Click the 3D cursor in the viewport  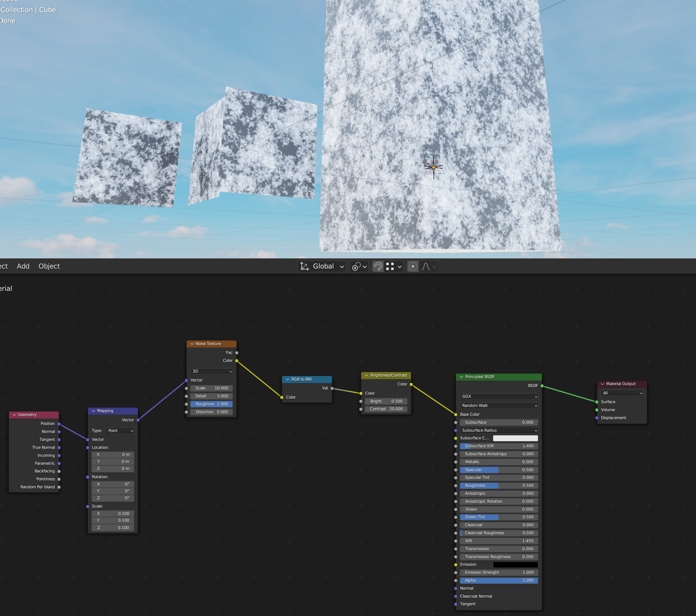coord(433,167)
